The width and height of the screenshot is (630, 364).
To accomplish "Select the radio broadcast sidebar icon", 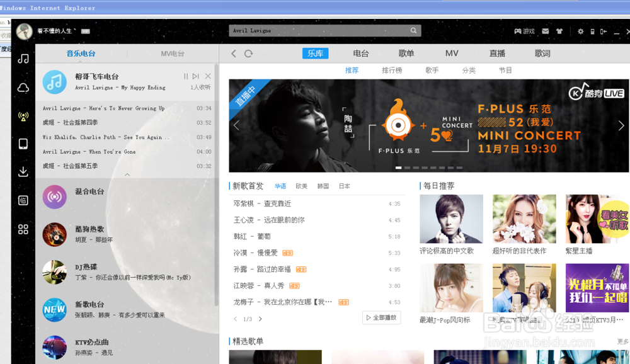I will (x=23, y=117).
